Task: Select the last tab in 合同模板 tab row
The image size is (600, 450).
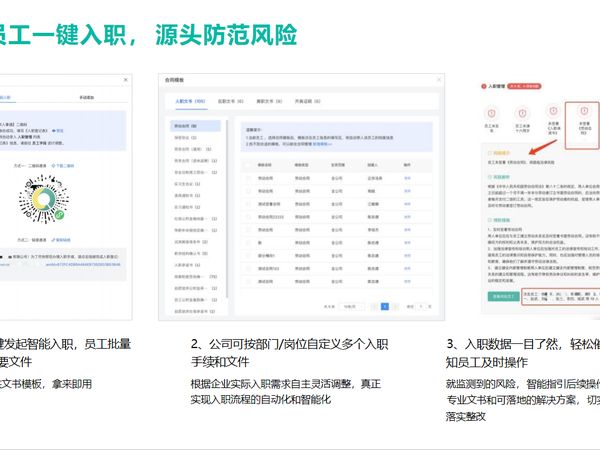Action: (x=308, y=101)
